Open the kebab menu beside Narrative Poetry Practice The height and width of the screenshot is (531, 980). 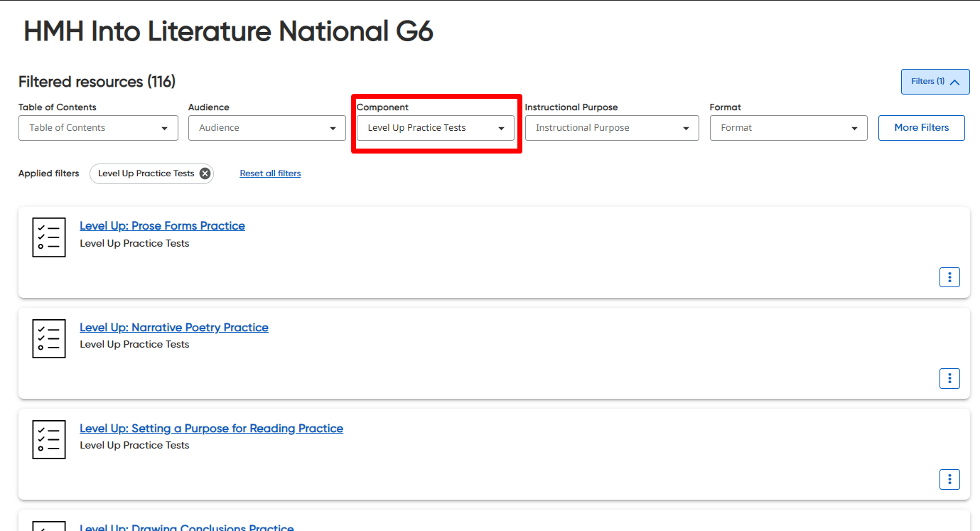click(949, 378)
